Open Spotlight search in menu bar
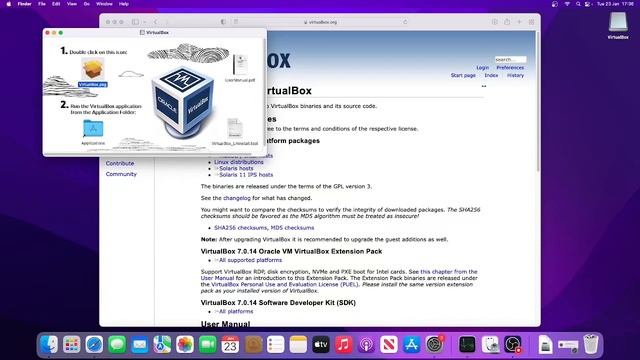Viewport: 640px width, 360px height. click(578, 4)
